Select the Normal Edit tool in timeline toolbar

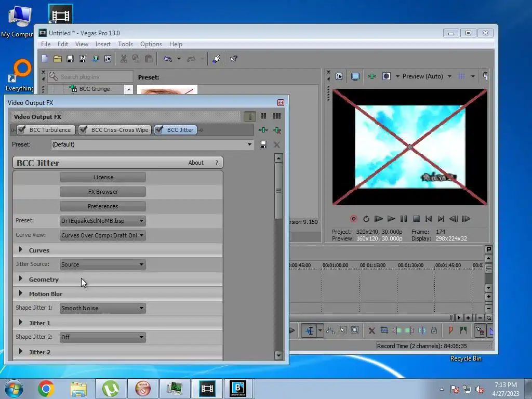pos(310,330)
